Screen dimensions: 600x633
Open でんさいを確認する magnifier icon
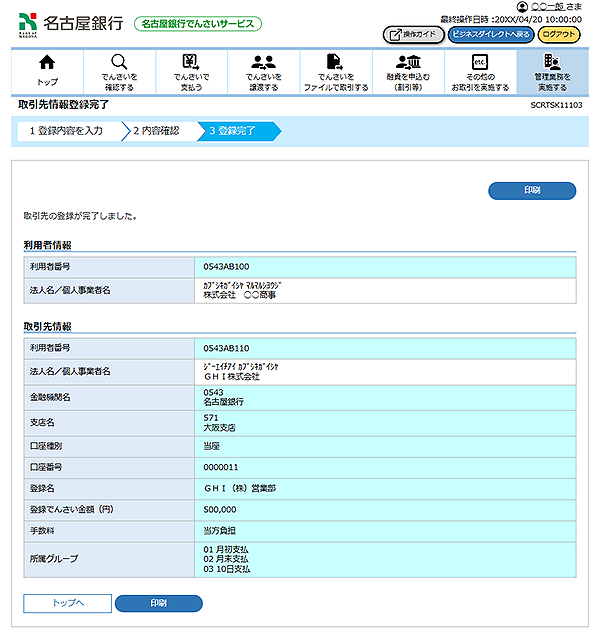click(x=119, y=63)
